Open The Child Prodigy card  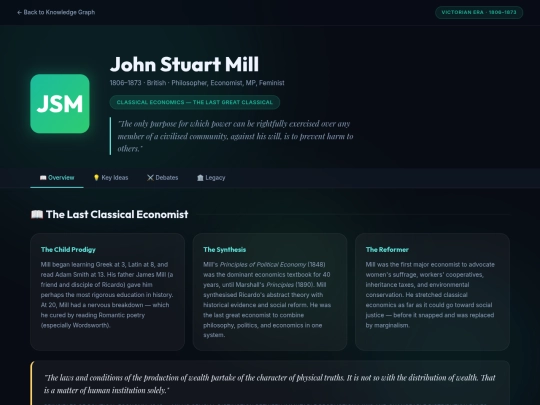tap(107, 292)
